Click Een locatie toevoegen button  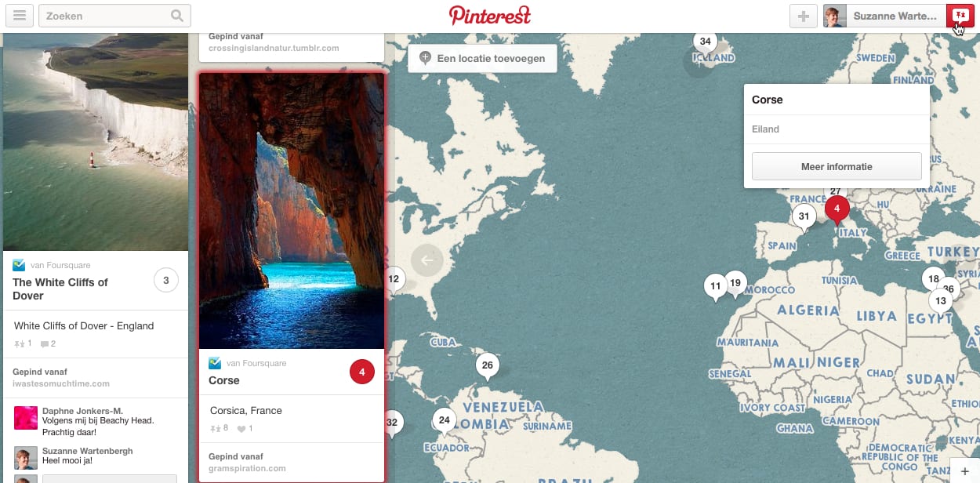click(482, 58)
